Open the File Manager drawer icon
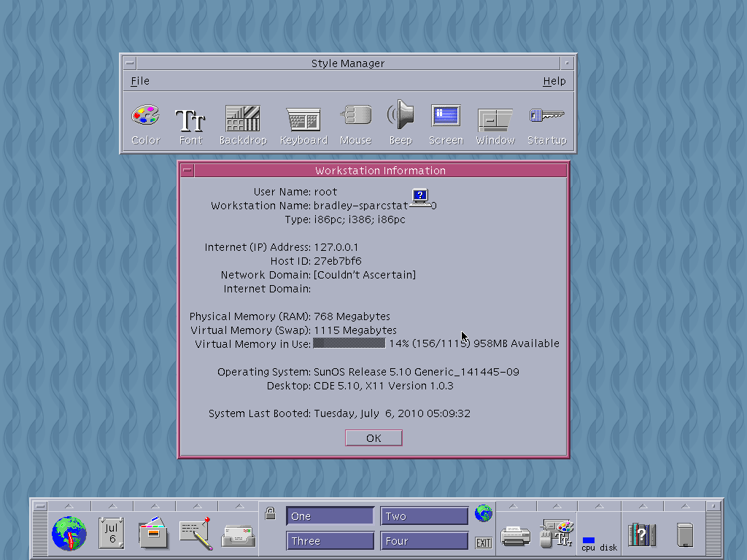 click(x=153, y=533)
